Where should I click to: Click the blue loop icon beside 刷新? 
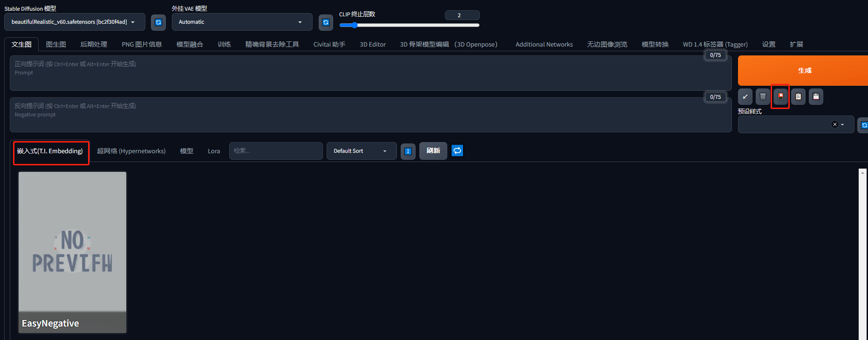click(x=458, y=150)
